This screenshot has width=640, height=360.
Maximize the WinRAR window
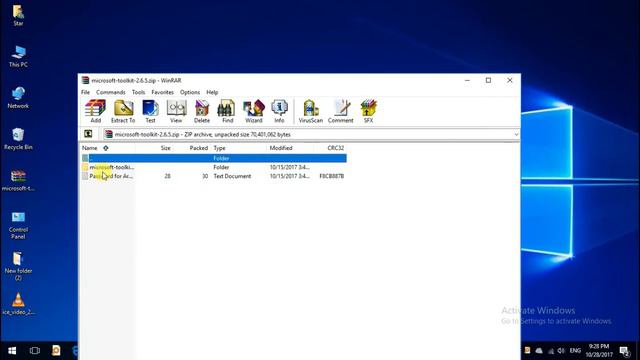(488, 80)
